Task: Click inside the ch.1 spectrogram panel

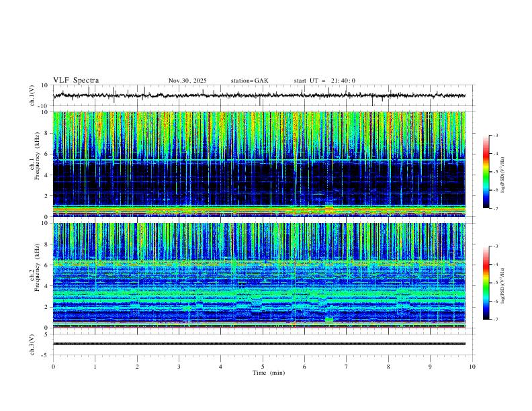Action: click(x=259, y=164)
